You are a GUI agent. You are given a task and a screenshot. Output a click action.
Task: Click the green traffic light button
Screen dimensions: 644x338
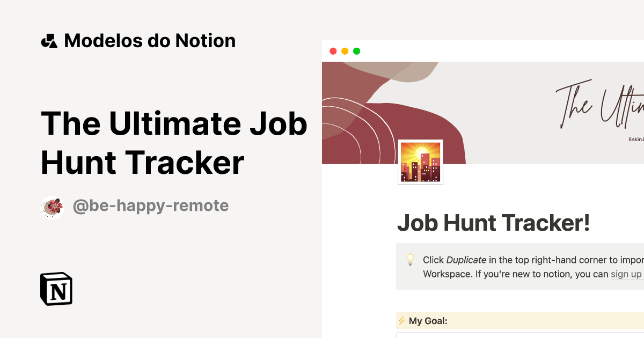point(356,50)
